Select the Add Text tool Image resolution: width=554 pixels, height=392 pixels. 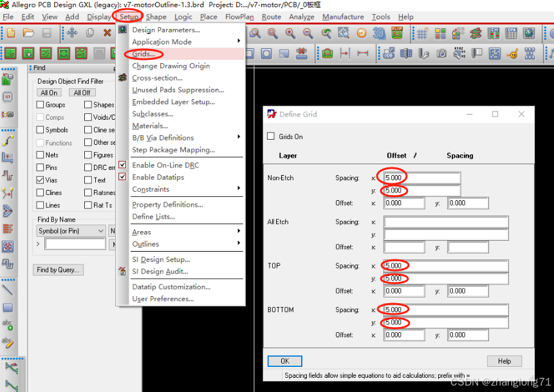coord(7,324)
